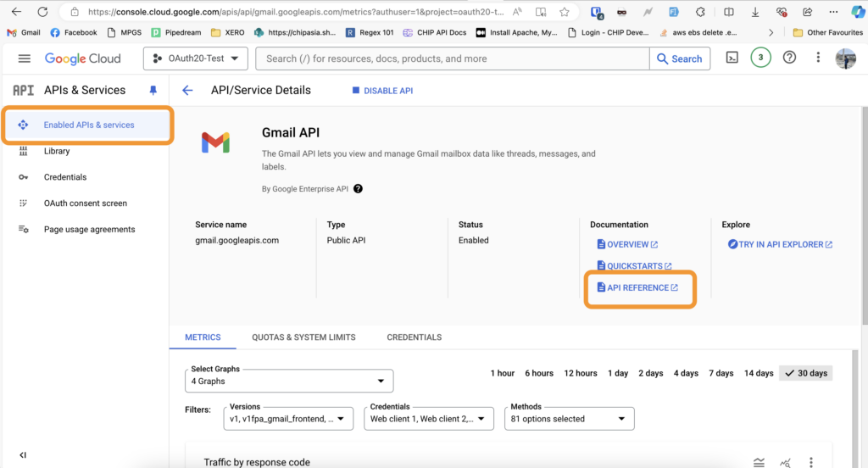
Task: Select the 6 hours time range
Action: 539,373
